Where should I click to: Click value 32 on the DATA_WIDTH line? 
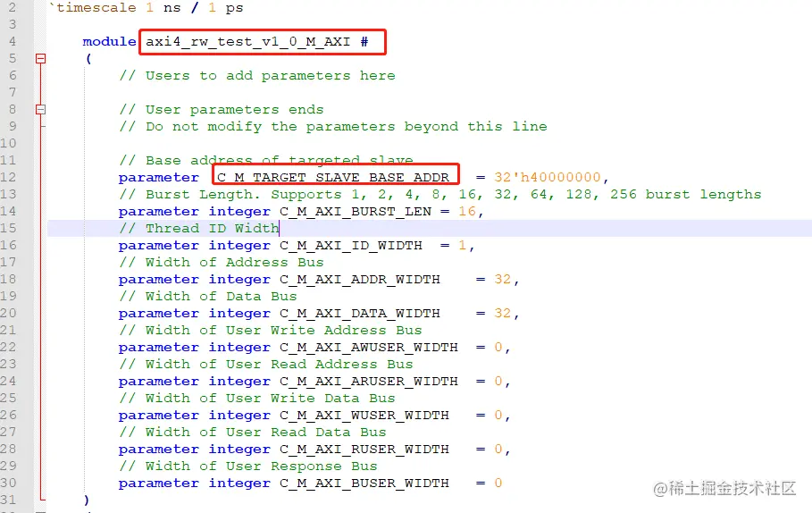(x=502, y=314)
